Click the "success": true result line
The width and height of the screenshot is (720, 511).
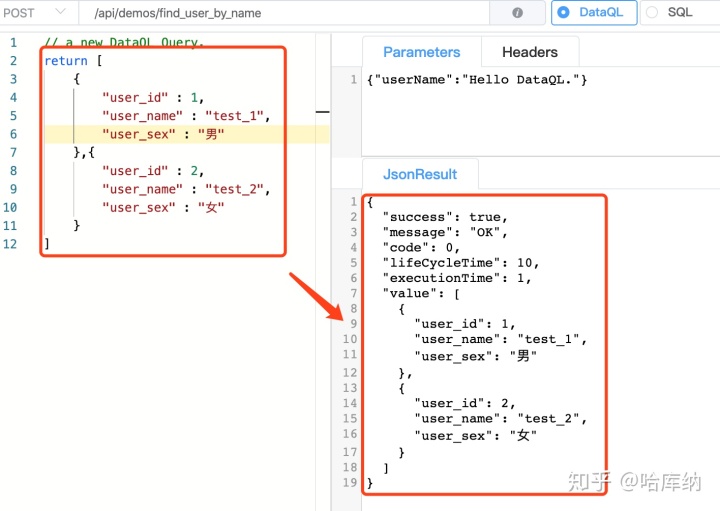pos(445,217)
